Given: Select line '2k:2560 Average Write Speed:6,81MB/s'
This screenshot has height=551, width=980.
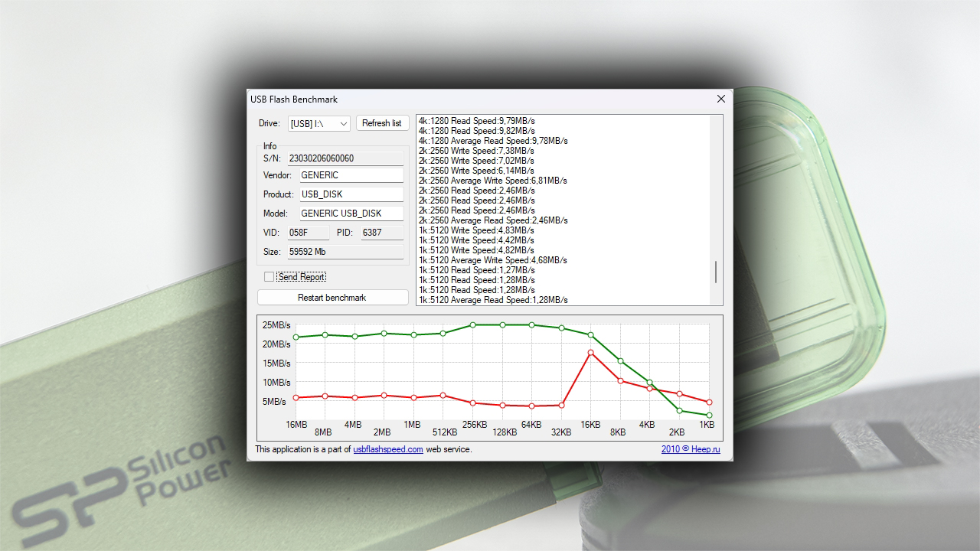Looking at the screenshot, I should point(493,181).
